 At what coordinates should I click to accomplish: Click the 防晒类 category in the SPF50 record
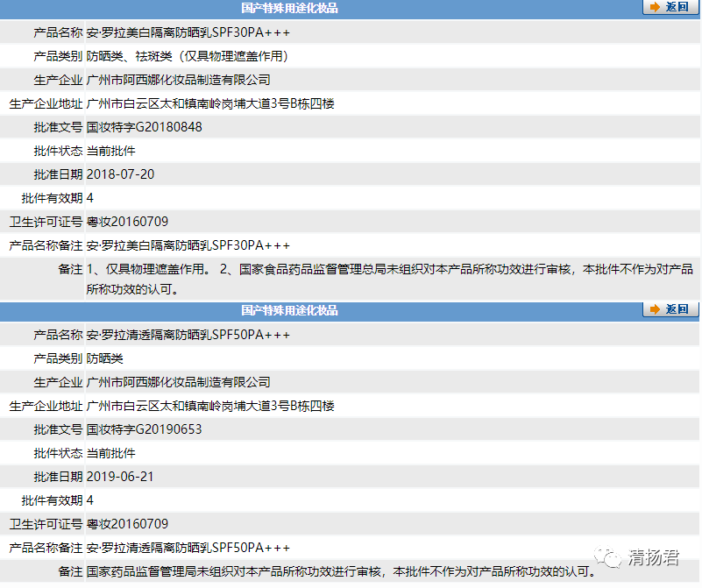coord(105,359)
